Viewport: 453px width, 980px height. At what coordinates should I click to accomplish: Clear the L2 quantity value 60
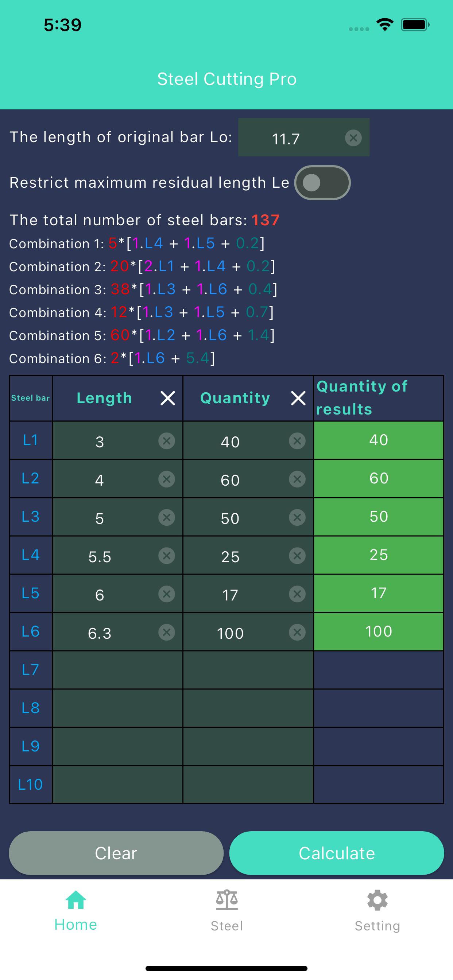pyautogui.click(x=297, y=479)
